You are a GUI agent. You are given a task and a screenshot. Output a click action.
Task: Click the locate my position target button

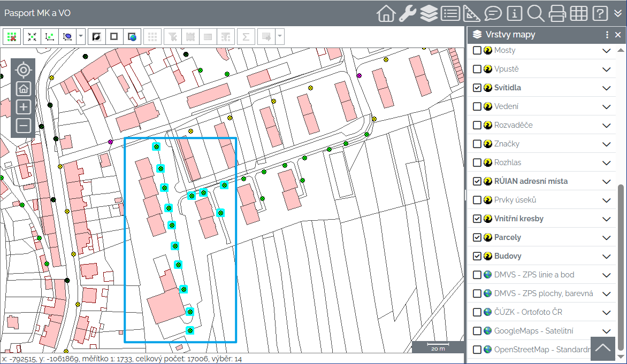23,70
